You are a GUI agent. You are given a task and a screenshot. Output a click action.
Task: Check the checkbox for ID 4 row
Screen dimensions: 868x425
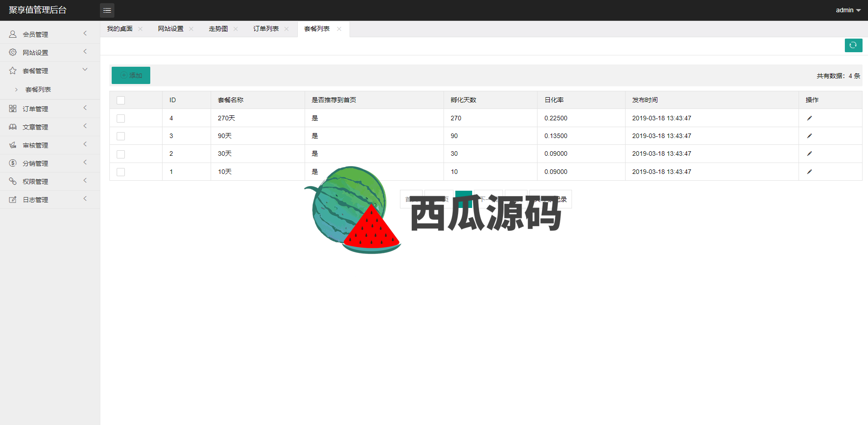tap(121, 119)
